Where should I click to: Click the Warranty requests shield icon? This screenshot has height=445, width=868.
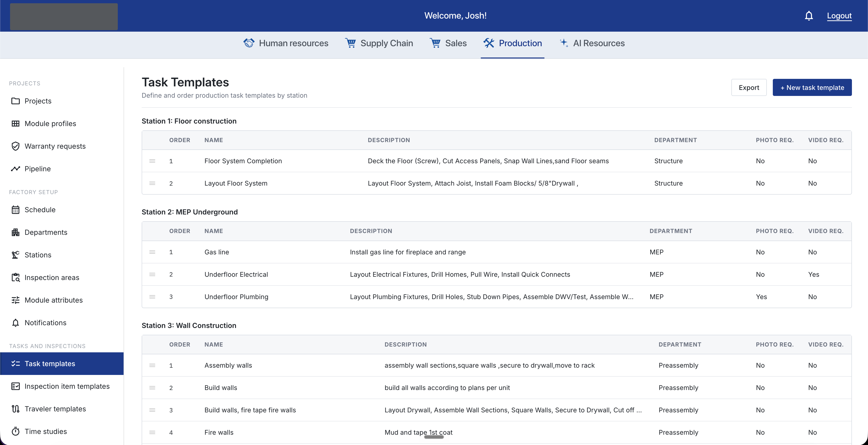coord(16,146)
